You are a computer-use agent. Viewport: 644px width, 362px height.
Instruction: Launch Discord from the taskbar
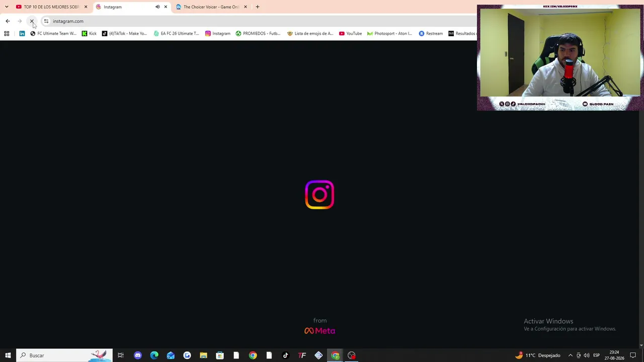[x=138, y=355]
